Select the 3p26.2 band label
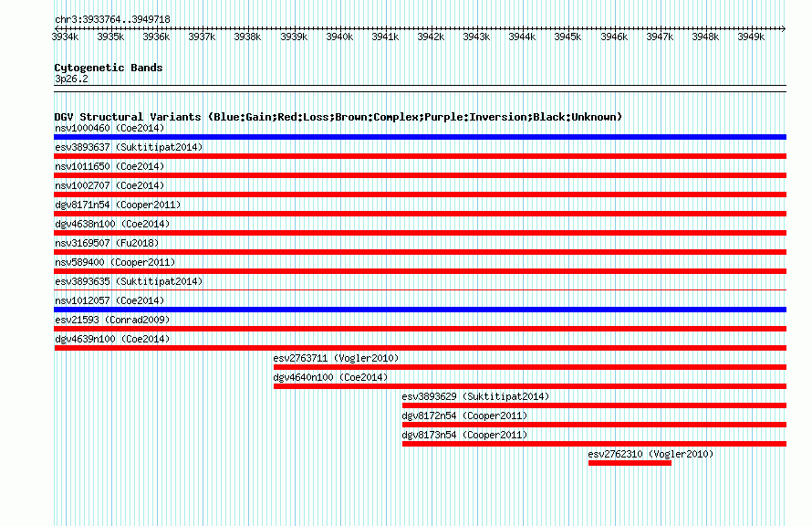 [x=71, y=79]
